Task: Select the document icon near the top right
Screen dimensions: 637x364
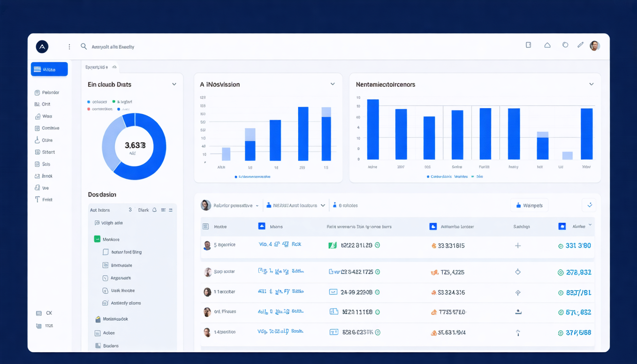Action: tap(528, 44)
